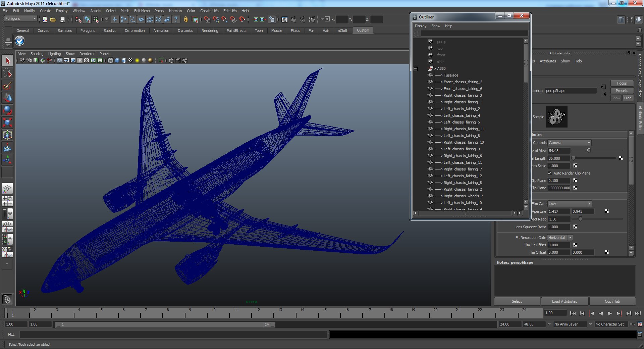Viewport: 644px width, 349px height.
Task: Open the Controls Camera dropdown
Action: point(569,143)
